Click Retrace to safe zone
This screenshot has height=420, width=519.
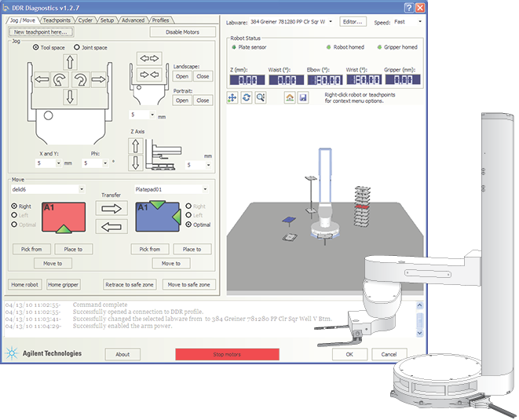130,284
